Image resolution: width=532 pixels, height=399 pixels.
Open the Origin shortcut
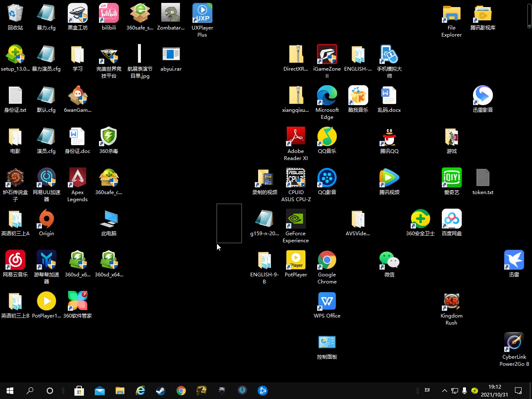point(47,222)
